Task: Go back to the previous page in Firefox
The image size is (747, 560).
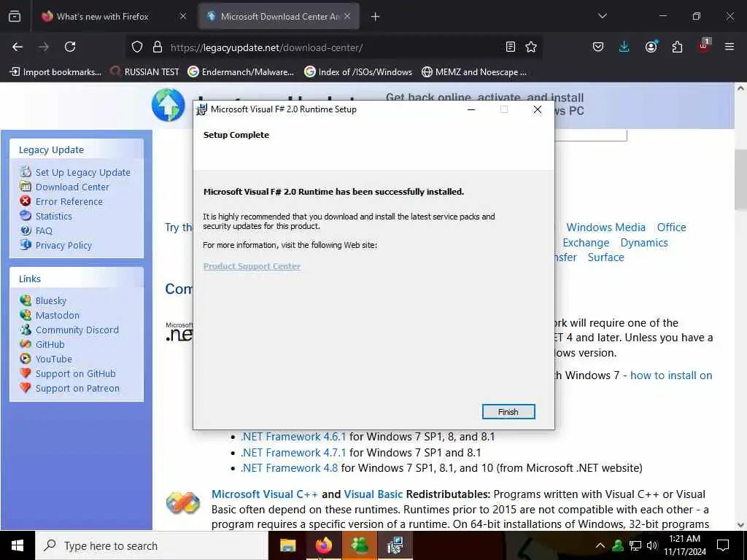Action: click(x=18, y=47)
